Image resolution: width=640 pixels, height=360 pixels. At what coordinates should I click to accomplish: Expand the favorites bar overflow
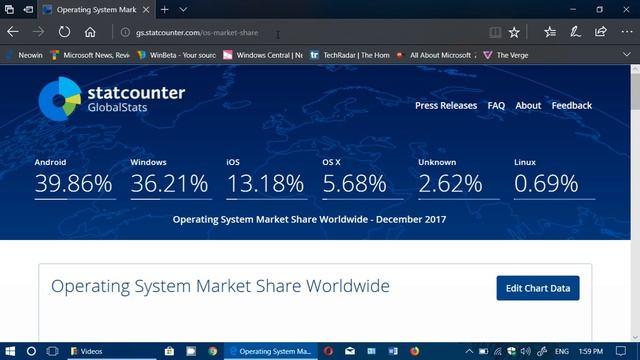(627, 55)
